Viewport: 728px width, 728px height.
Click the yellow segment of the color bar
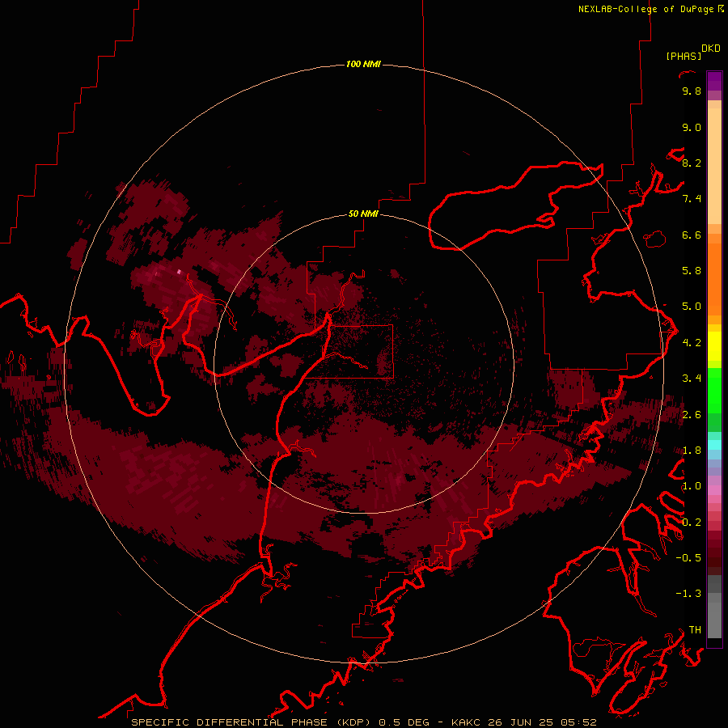click(x=714, y=346)
